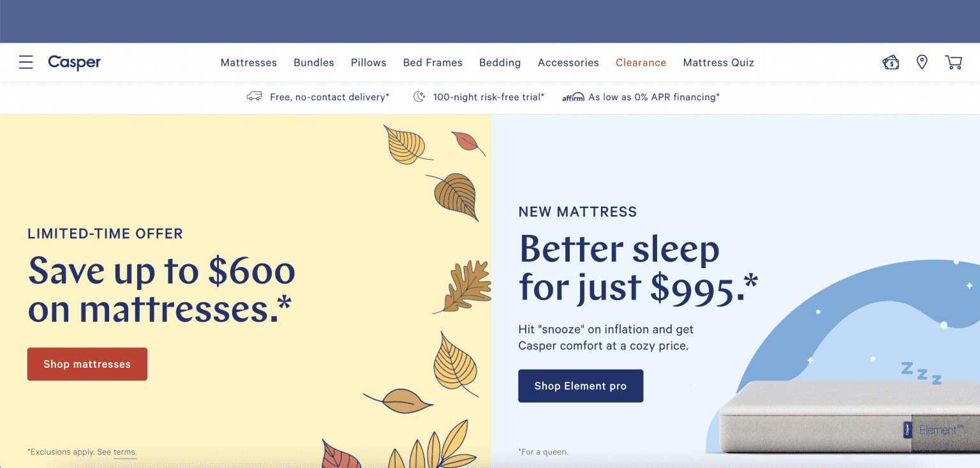
Task: Click the delivery truck icon
Action: pos(255,96)
